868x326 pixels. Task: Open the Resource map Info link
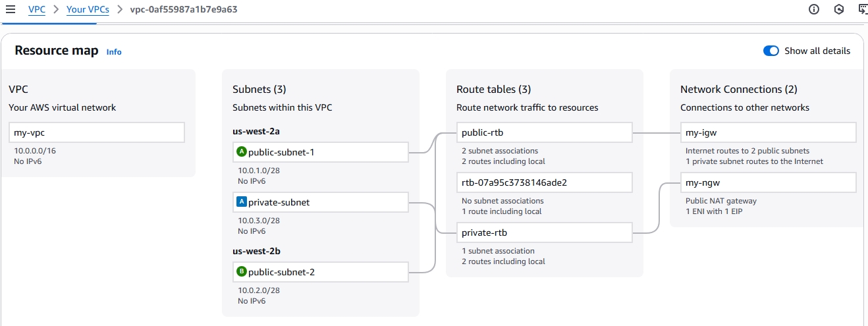[114, 52]
